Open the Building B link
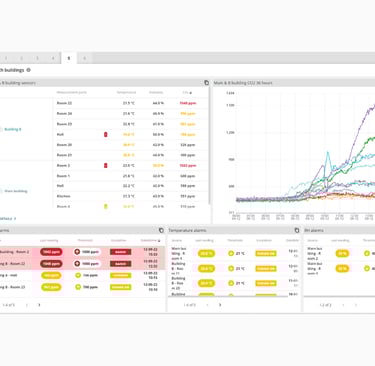Screen dimensions: 375x366 click(13, 129)
